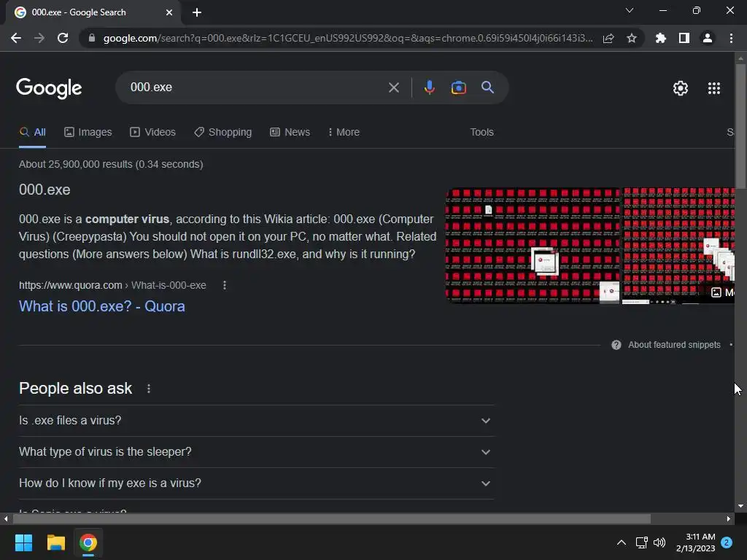Open the Windows Start menu
Screen dimensions: 747x560
click(23, 542)
